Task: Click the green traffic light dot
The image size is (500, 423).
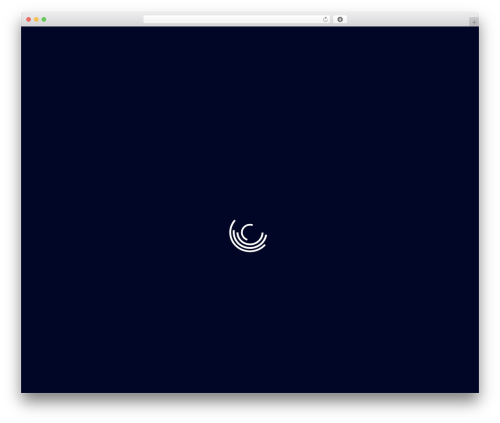Action: tap(44, 20)
